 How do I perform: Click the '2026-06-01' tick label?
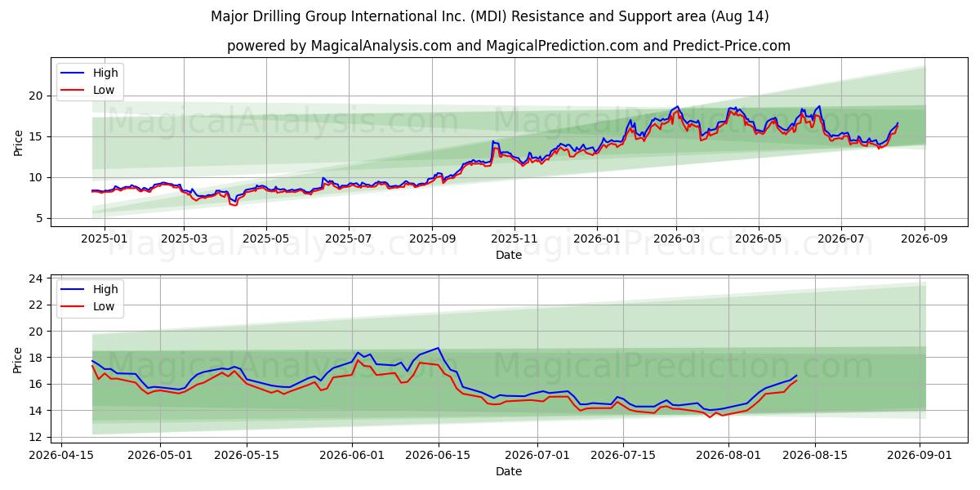click(x=352, y=456)
